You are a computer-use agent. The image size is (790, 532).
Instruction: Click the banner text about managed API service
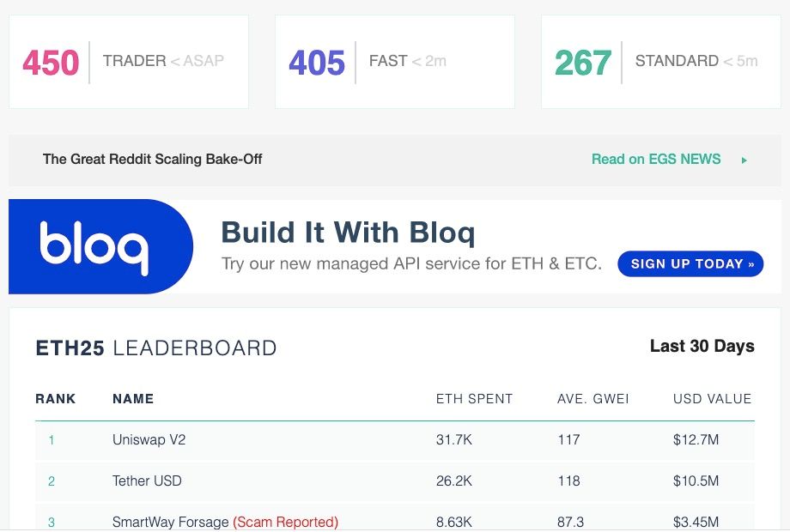(x=411, y=263)
